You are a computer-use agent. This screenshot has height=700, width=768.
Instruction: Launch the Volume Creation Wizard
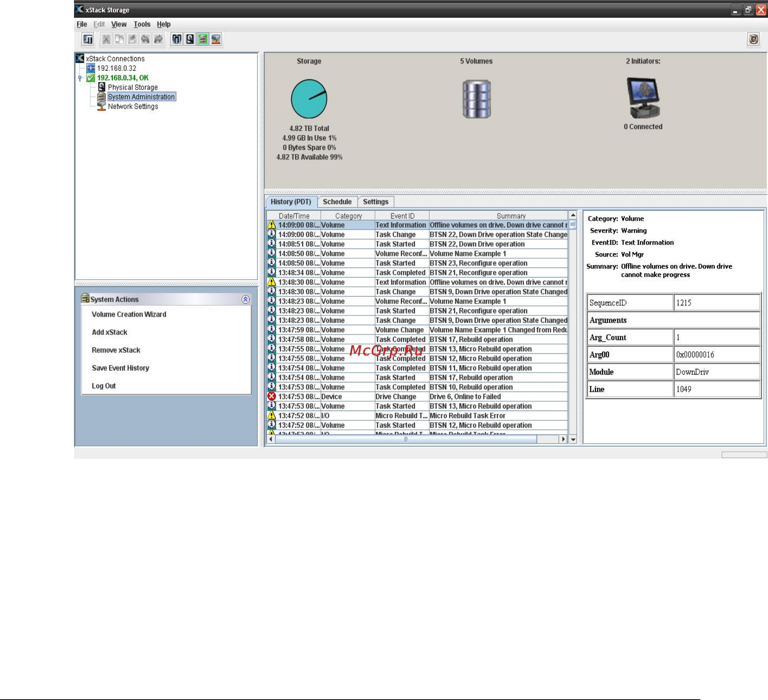coord(129,314)
